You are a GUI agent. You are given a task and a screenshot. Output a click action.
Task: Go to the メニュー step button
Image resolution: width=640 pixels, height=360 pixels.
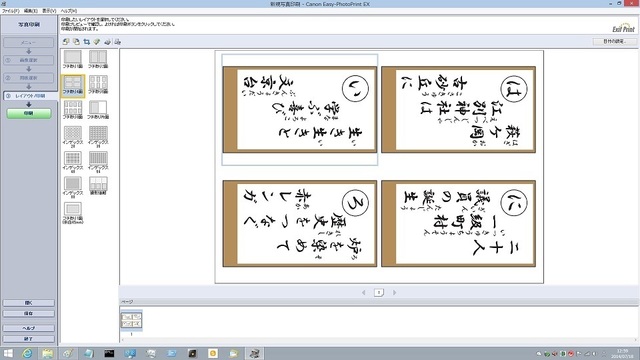pyautogui.click(x=29, y=42)
